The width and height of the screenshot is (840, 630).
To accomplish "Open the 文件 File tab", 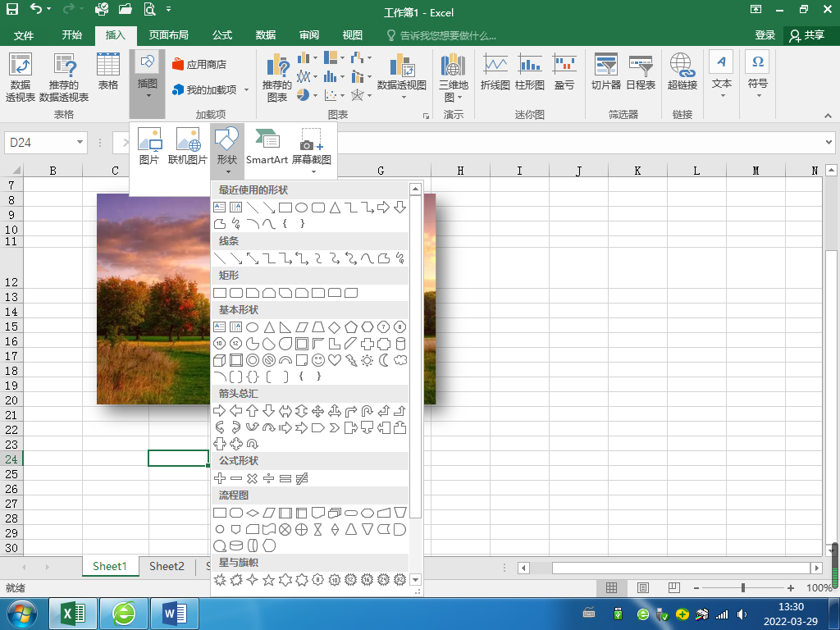I will click(24, 35).
